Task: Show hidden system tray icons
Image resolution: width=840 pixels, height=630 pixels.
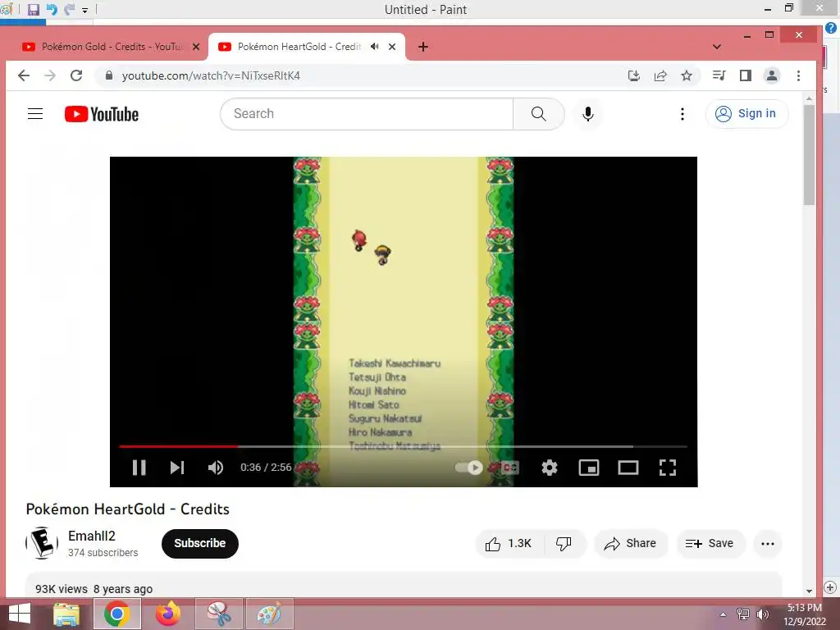Action: click(723, 614)
